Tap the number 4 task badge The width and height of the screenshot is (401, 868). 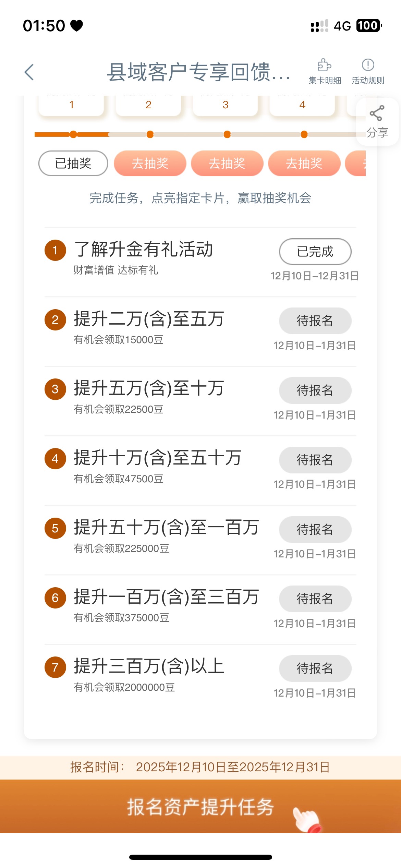(x=55, y=459)
